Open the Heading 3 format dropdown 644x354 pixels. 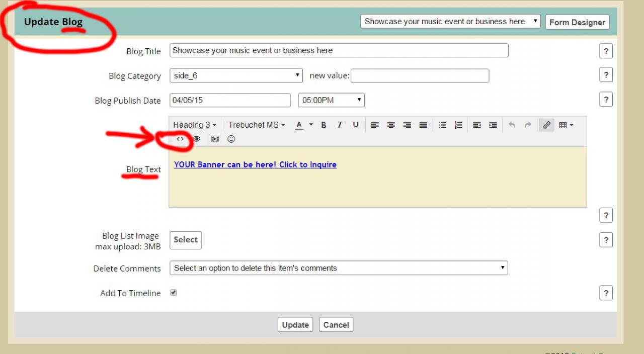point(195,125)
